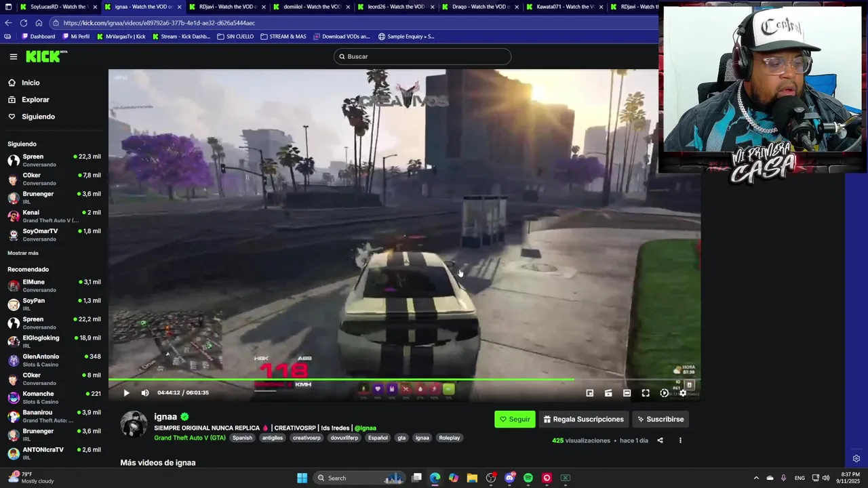Switch to Draqo browser tab
Screen dimensions: 868x488
479,7
